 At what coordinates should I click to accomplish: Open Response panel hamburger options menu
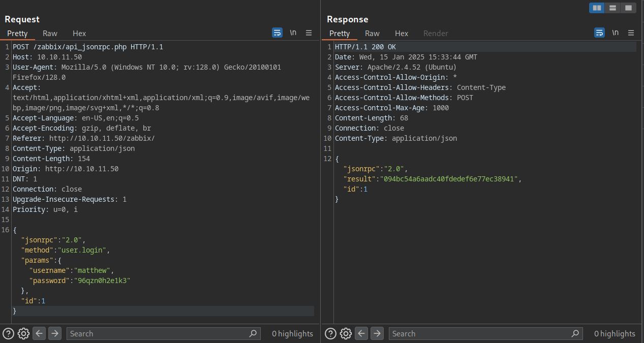click(631, 33)
